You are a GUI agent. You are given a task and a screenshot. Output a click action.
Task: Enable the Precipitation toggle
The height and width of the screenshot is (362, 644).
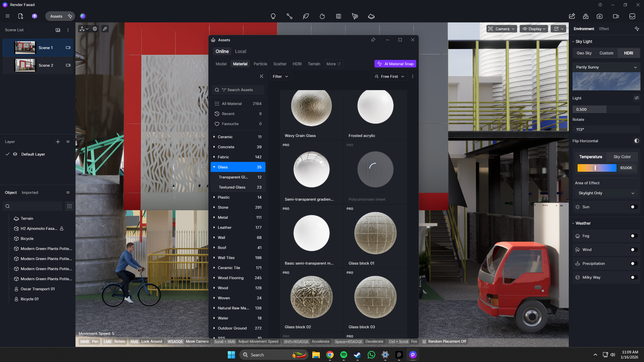click(x=634, y=264)
